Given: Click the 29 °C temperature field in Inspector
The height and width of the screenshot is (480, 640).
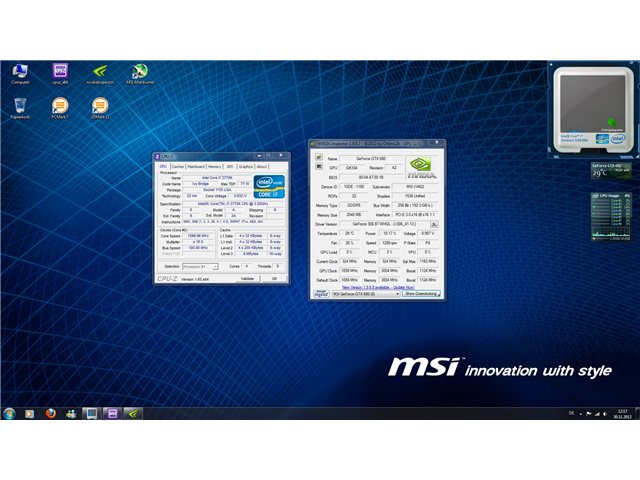Looking at the screenshot, I should click(x=350, y=233).
